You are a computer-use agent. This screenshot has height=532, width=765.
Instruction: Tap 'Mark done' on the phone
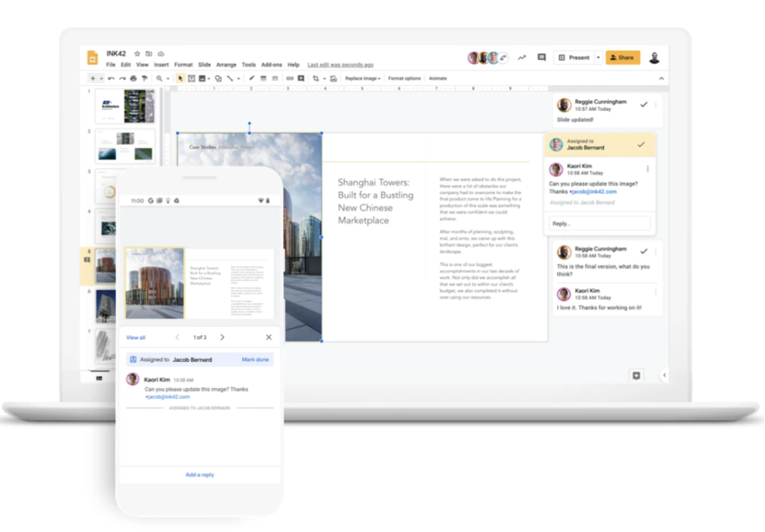(255, 359)
